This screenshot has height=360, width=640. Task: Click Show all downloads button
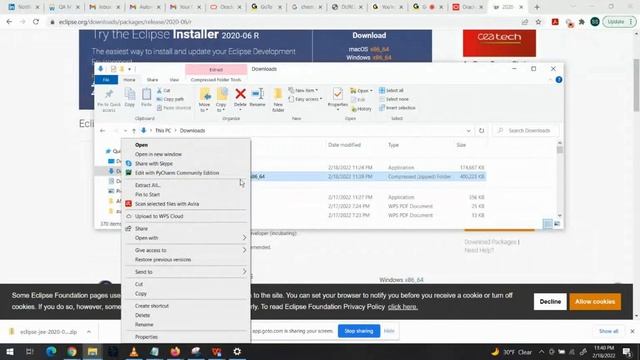608,331
